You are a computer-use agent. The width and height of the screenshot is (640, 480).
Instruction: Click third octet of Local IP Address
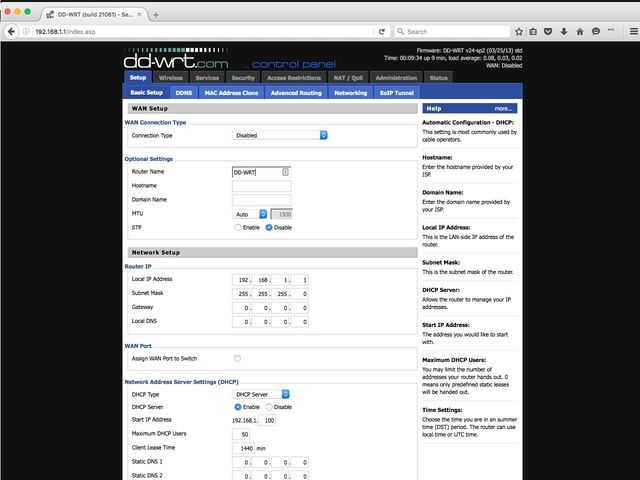[x=280, y=280]
